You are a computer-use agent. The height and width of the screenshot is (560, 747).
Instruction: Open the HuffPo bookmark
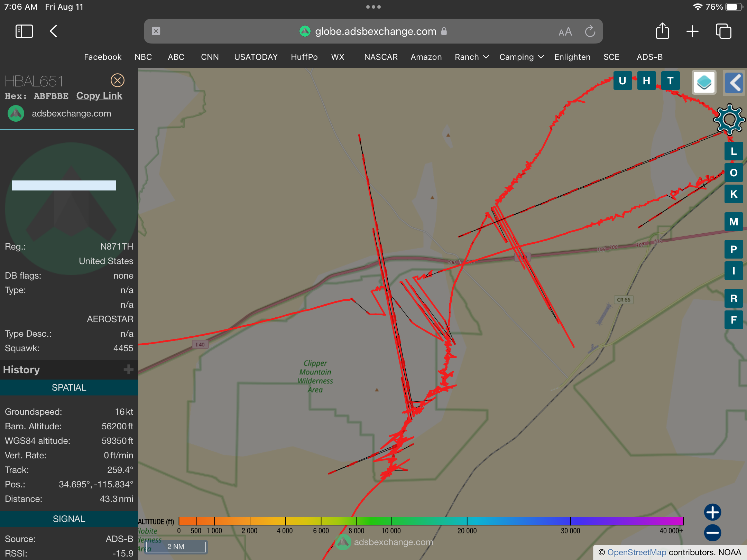point(304,57)
